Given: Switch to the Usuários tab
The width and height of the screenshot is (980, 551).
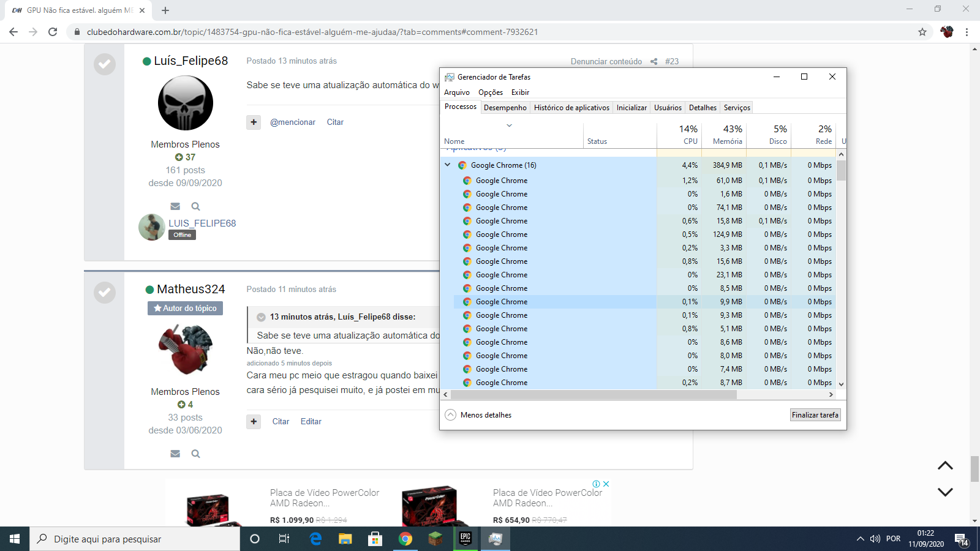Looking at the screenshot, I should click(668, 108).
